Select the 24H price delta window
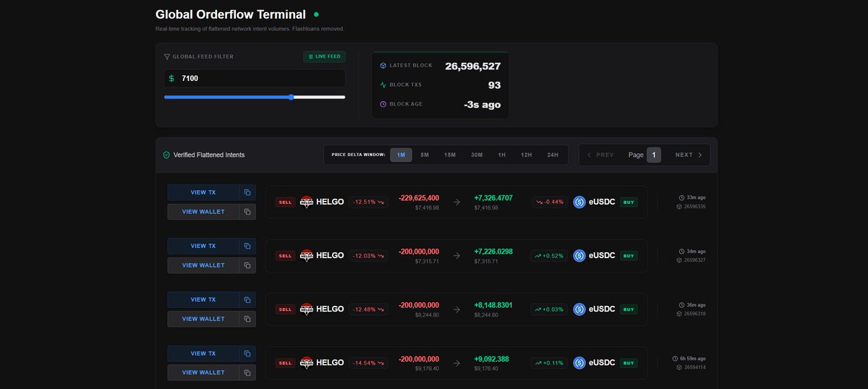Viewport: 868px width, 389px height. (x=553, y=155)
